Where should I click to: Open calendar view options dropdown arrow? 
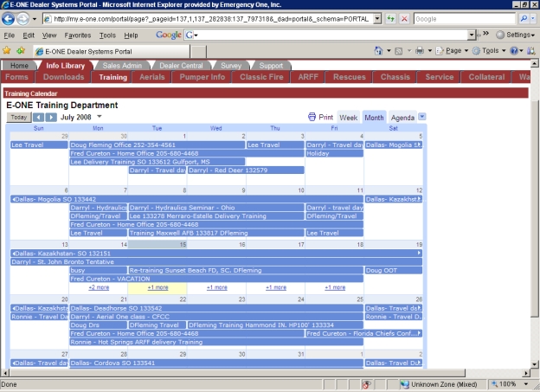pyautogui.click(x=422, y=117)
